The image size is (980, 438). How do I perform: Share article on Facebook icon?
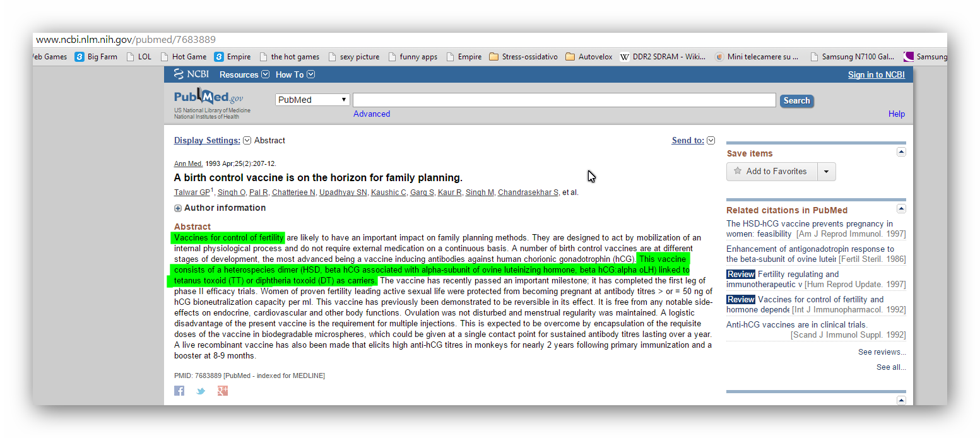point(179,391)
